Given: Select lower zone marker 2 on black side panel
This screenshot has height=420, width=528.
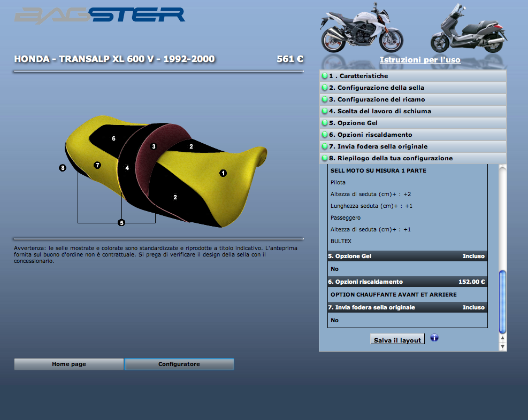Looking at the screenshot, I should tap(175, 197).
